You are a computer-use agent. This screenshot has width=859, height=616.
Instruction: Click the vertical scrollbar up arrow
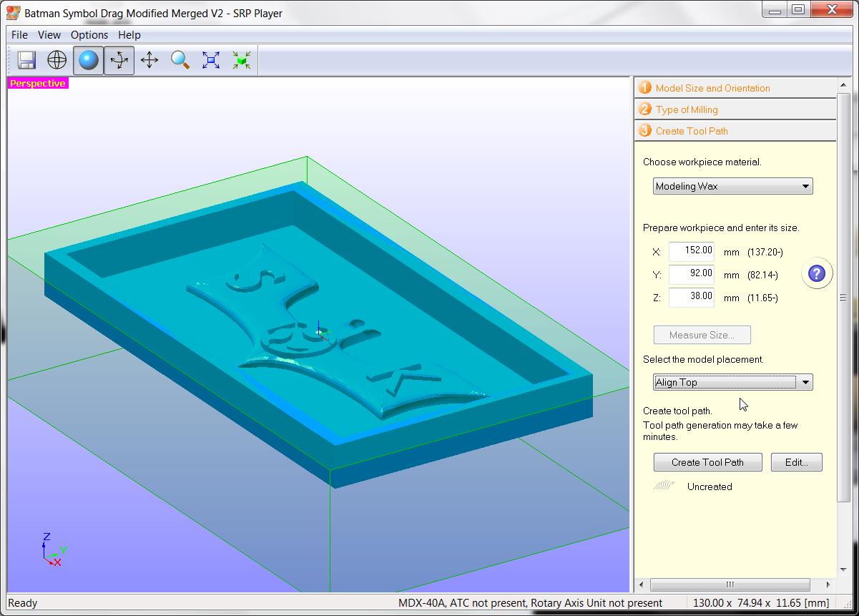(843, 84)
